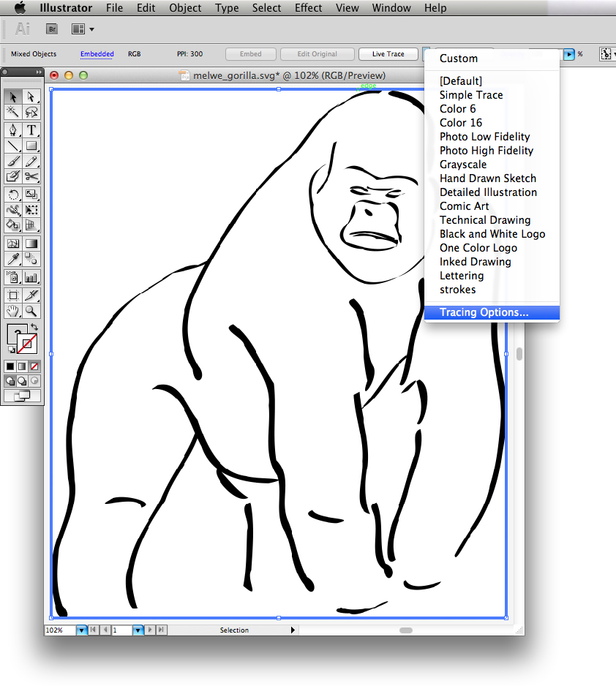Toggle the screen mode button

[x=22, y=395]
